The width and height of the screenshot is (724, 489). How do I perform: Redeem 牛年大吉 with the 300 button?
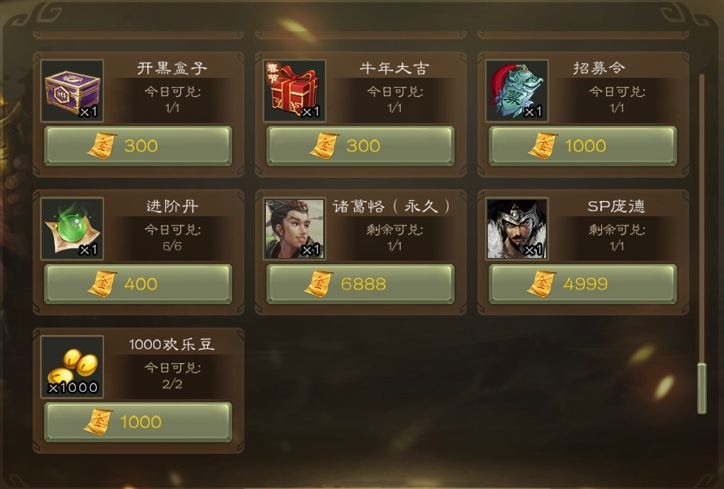pos(361,146)
